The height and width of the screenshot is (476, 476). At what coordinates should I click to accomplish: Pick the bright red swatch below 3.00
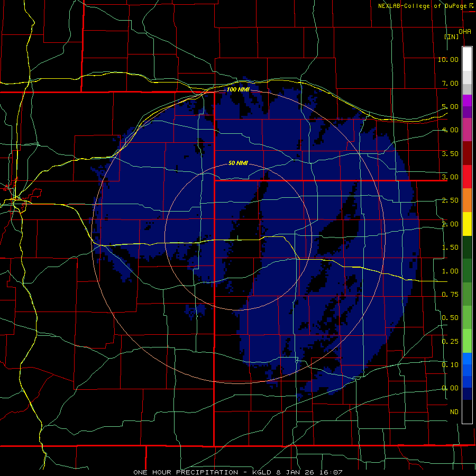click(x=467, y=177)
